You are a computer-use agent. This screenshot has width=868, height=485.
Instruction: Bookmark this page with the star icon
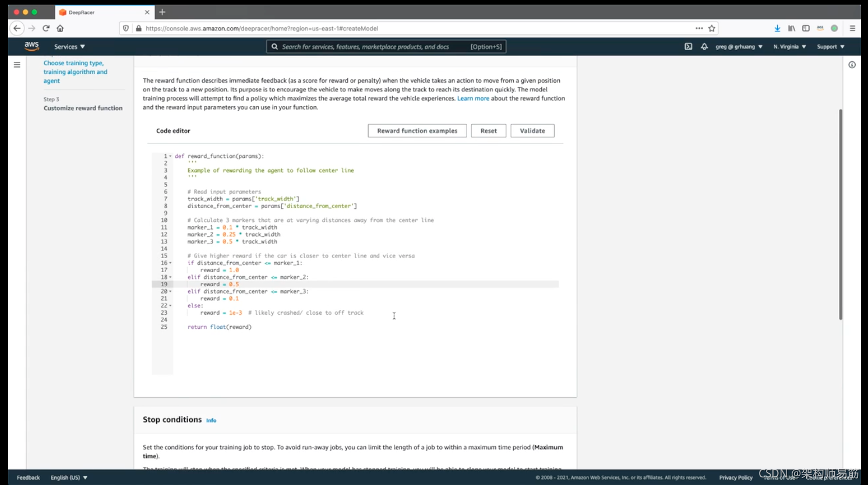click(x=711, y=28)
